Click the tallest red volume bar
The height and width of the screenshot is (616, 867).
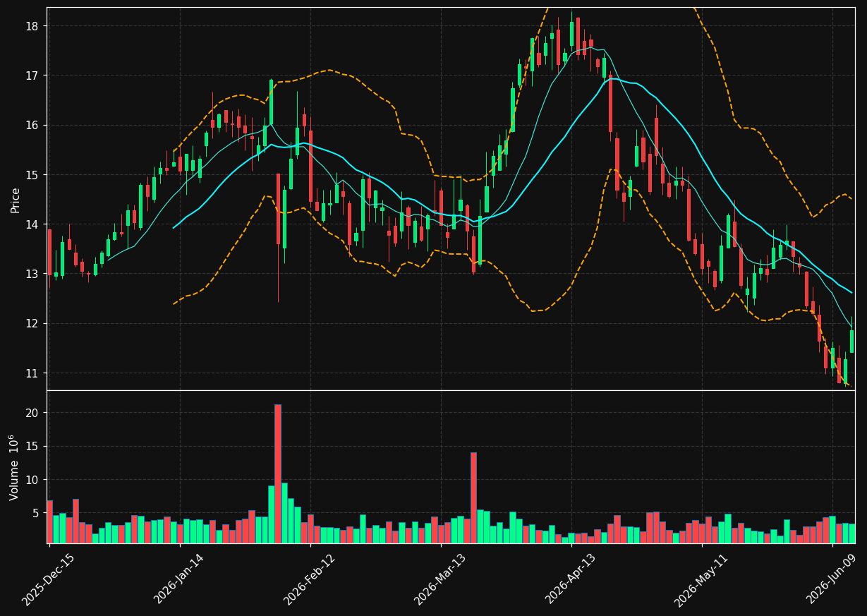pyautogui.click(x=278, y=473)
